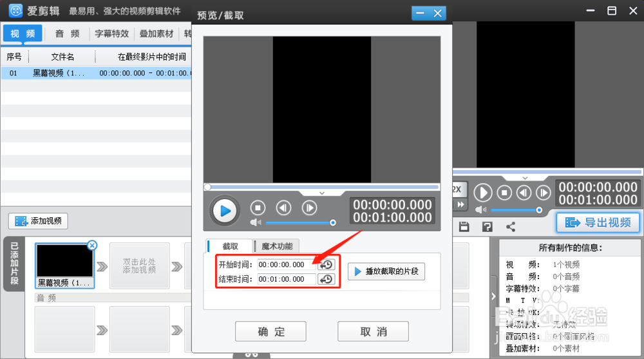The image size is (644, 359).
Task: Click 播放截取的片段 button
Action: coord(386,271)
